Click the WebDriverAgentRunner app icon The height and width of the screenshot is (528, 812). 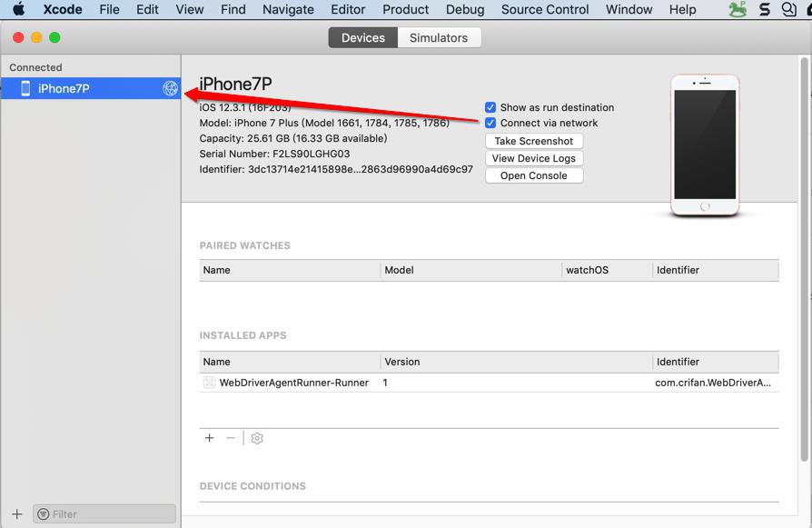209,383
